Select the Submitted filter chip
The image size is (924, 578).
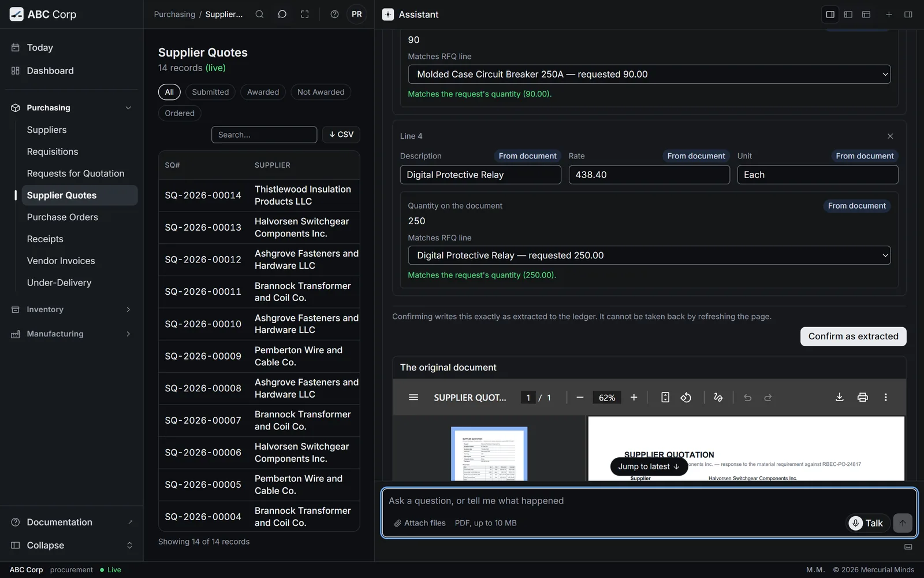210,92
